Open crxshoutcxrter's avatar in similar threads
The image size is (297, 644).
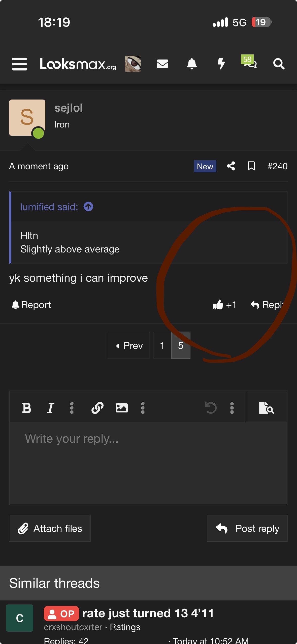point(20,618)
